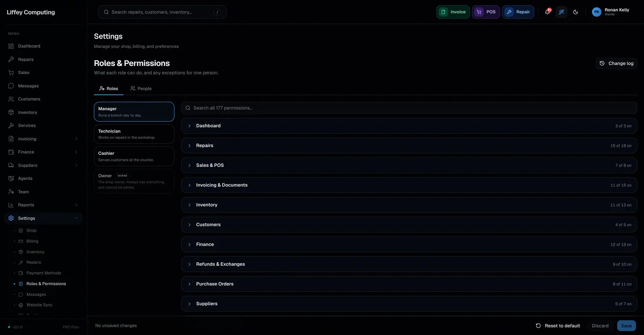644x335 pixels.
Task: Click the magic wand icon in header
Action: (x=561, y=12)
